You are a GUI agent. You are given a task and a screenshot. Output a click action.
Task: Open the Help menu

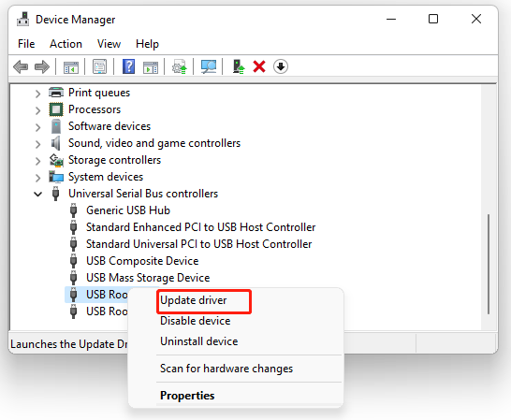147,44
